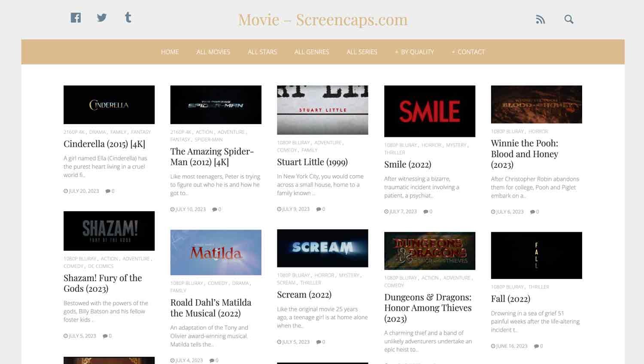Click comment icon under Shazam post

(x=105, y=336)
